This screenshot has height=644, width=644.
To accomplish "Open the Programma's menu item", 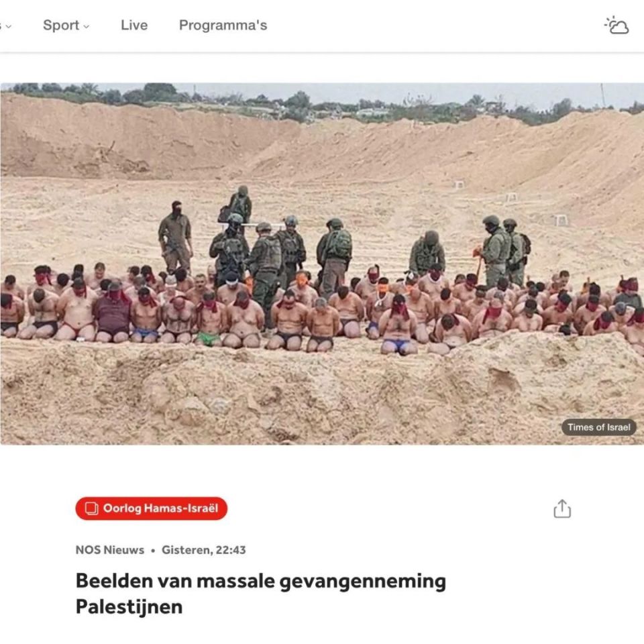I will 223,25.
